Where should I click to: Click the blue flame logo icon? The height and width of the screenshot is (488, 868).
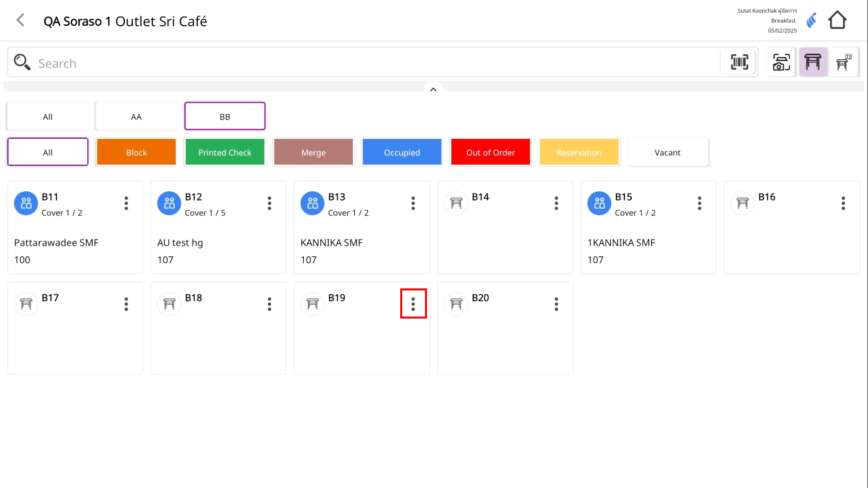point(811,20)
